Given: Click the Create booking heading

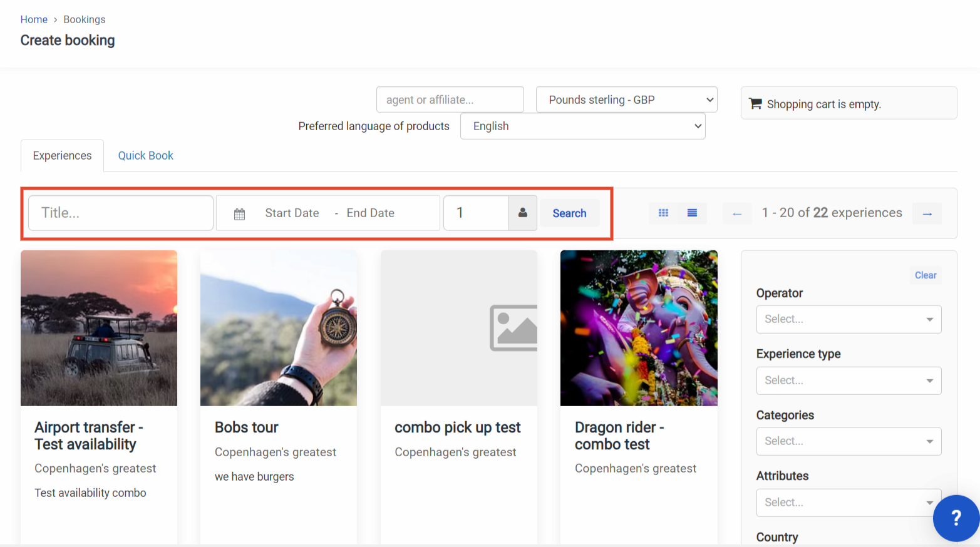Looking at the screenshot, I should (68, 41).
